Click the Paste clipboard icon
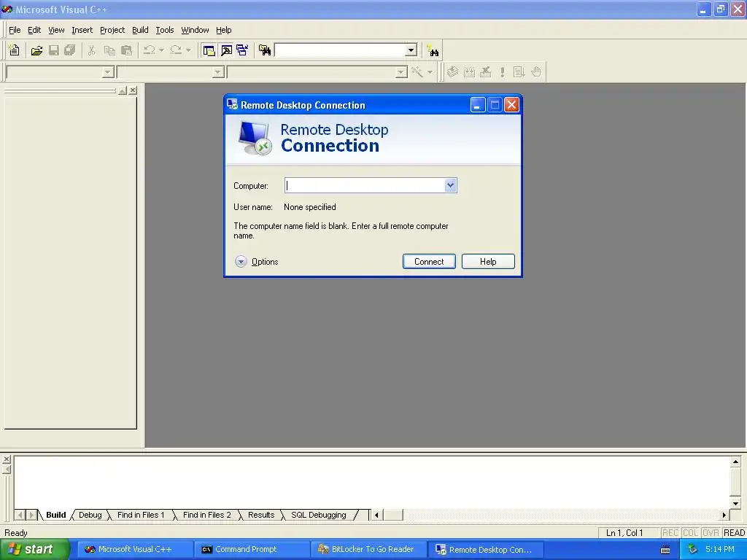 click(x=127, y=50)
